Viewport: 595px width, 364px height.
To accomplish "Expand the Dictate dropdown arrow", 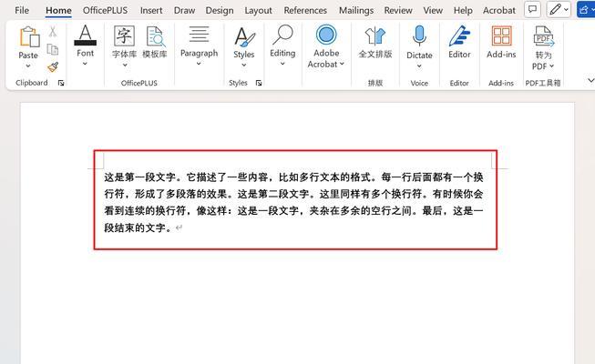I will pyautogui.click(x=419, y=66).
